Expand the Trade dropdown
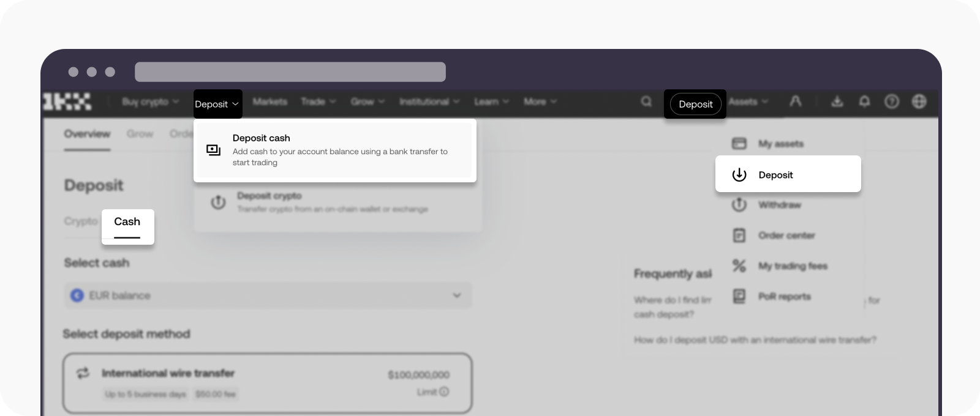This screenshot has height=416, width=980. (318, 102)
